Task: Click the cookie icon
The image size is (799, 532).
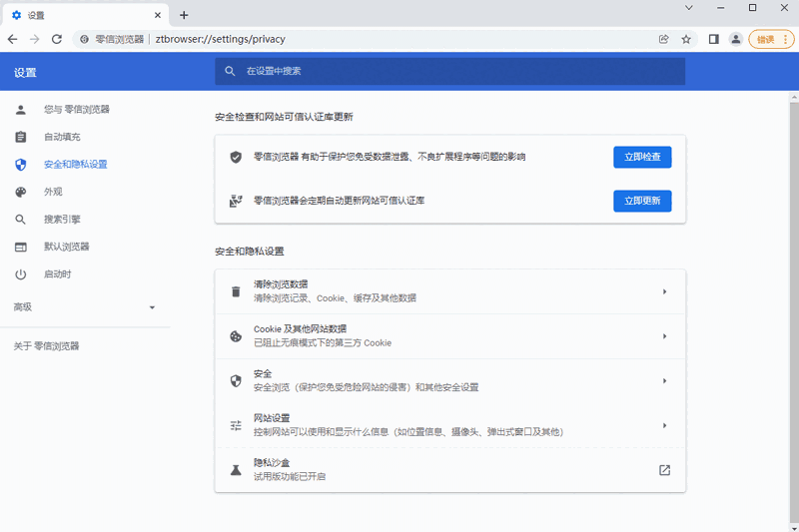Action: pyautogui.click(x=236, y=336)
